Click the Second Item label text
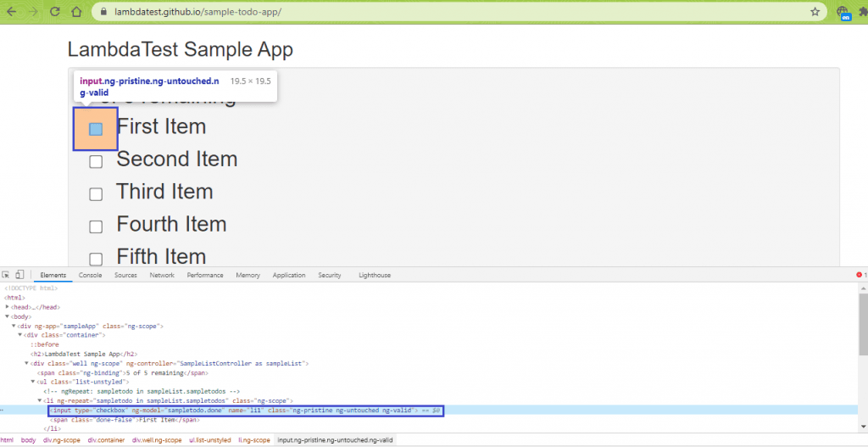 pyautogui.click(x=177, y=159)
